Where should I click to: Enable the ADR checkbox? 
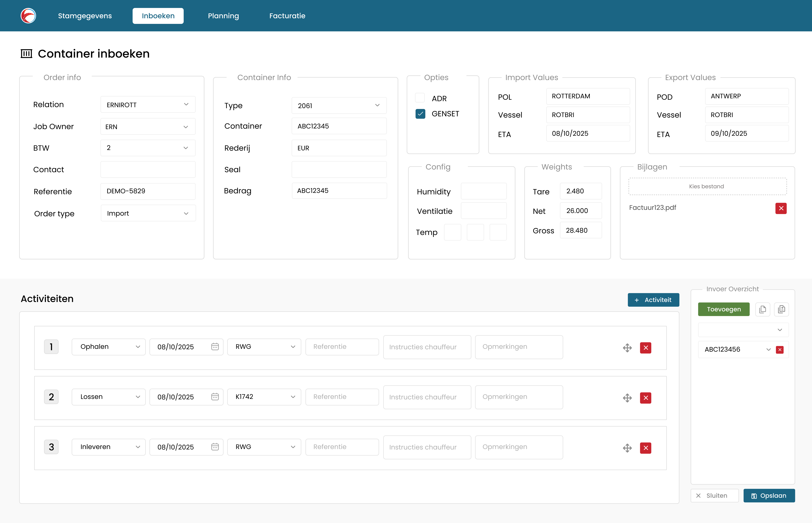[420, 98]
